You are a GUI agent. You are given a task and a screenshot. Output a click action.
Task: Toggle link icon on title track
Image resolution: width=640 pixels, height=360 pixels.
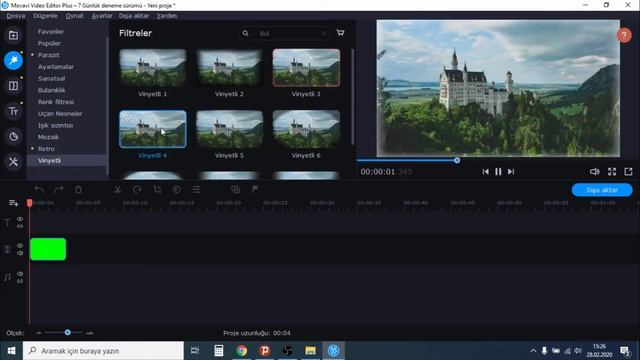pyautogui.click(x=20, y=226)
